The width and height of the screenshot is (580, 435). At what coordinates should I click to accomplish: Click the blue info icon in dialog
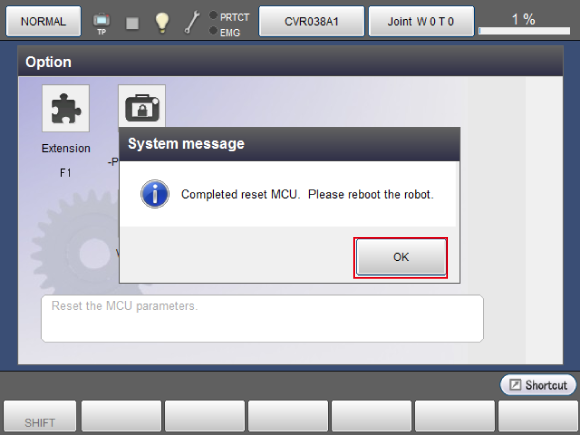coord(155,194)
